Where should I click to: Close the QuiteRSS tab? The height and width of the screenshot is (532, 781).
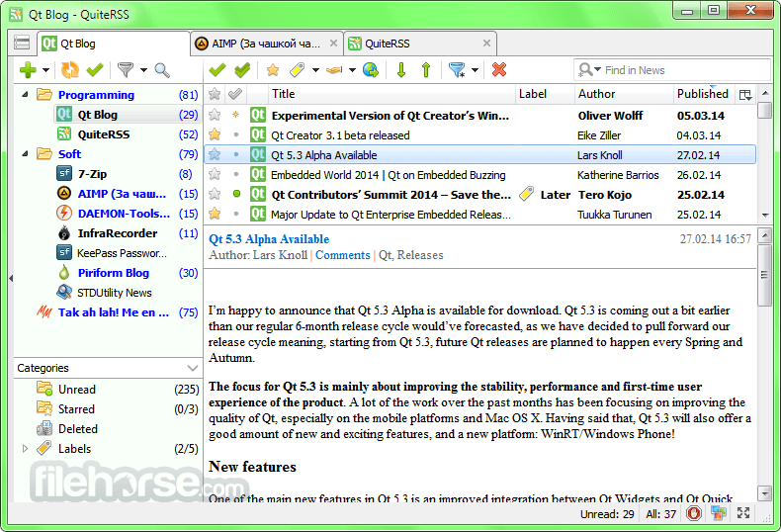486,44
